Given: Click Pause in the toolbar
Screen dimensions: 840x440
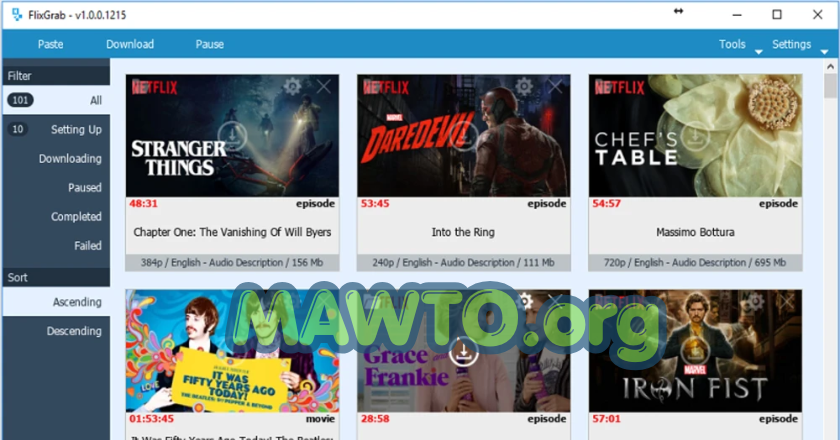Looking at the screenshot, I should pyautogui.click(x=209, y=44).
